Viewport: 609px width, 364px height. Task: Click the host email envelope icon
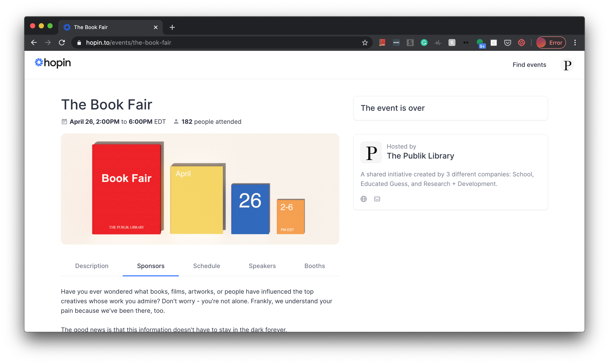(x=377, y=199)
